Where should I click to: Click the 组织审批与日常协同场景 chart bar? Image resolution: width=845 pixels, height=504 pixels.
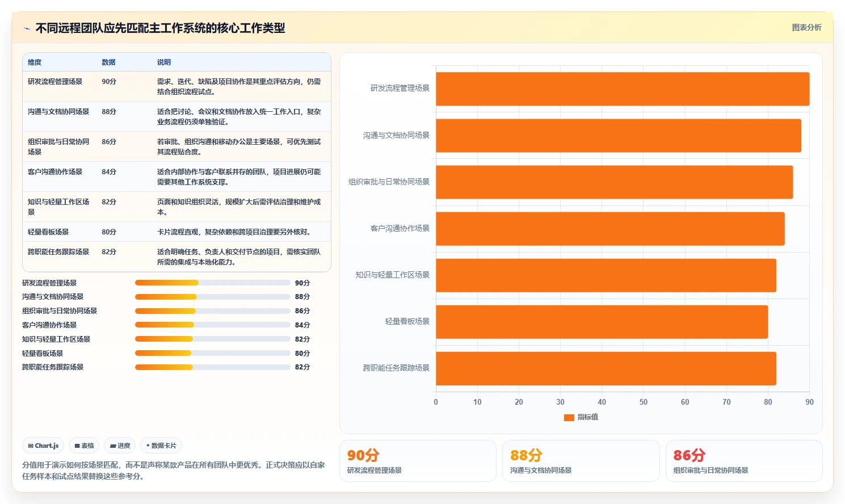pyautogui.click(x=614, y=182)
